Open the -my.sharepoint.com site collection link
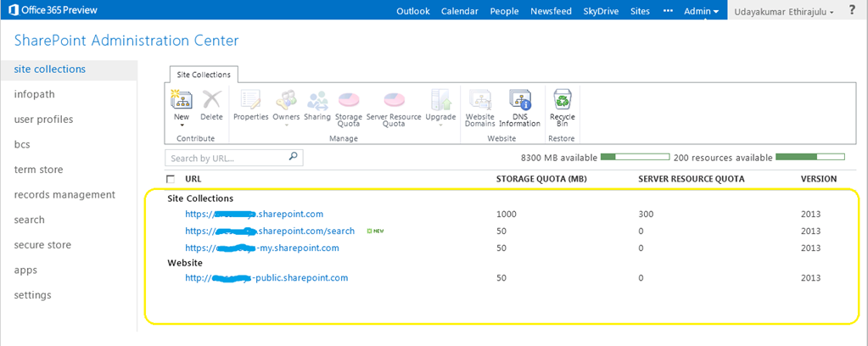 click(262, 248)
